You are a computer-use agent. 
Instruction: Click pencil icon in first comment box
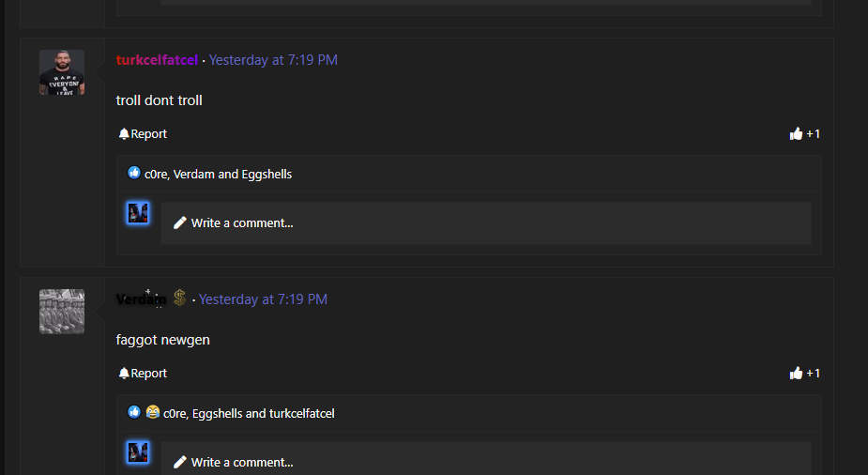click(180, 223)
